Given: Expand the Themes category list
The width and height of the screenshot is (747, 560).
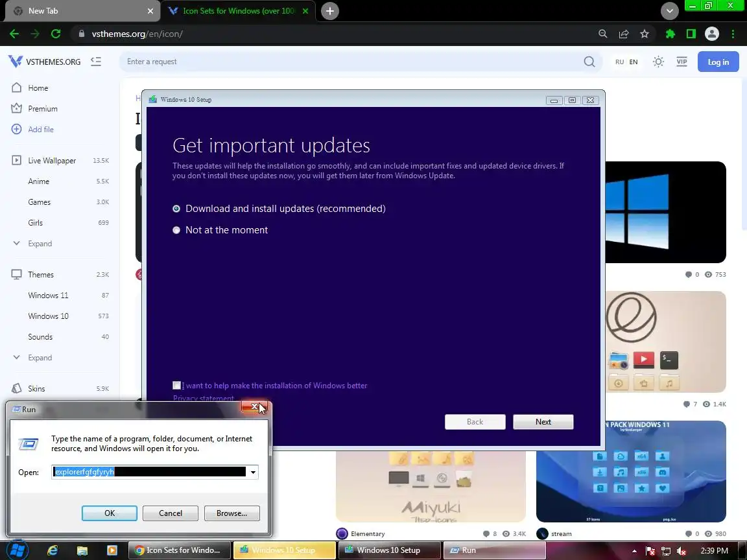Looking at the screenshot, I should (x=32, y=358).
